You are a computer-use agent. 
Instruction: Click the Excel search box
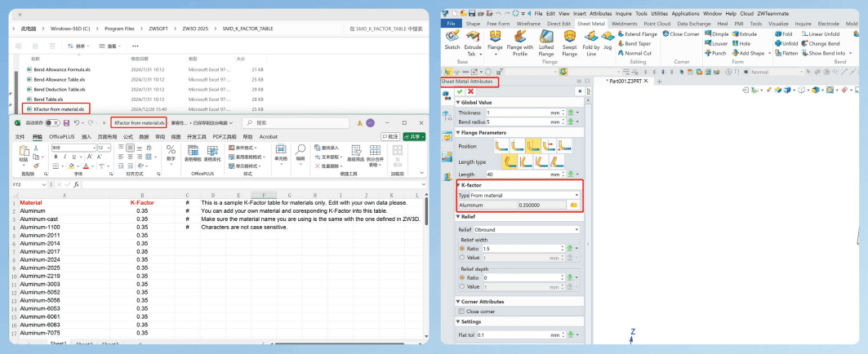296,123
